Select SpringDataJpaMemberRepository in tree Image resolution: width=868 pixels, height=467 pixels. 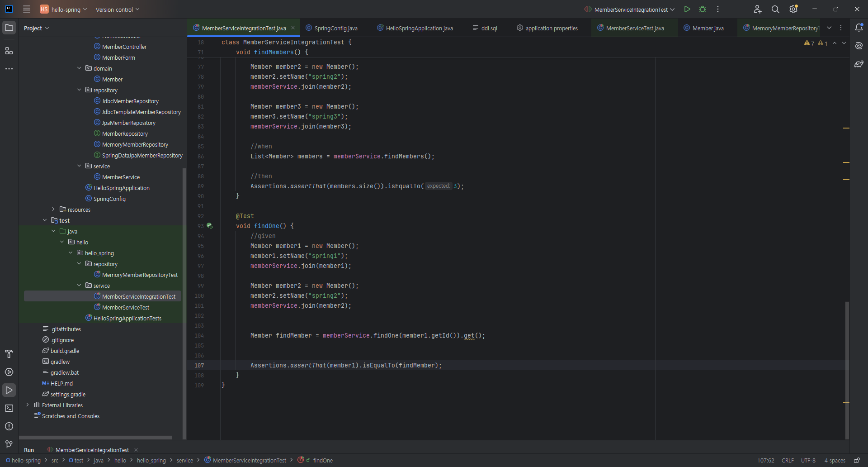click(x=142, y=155)
